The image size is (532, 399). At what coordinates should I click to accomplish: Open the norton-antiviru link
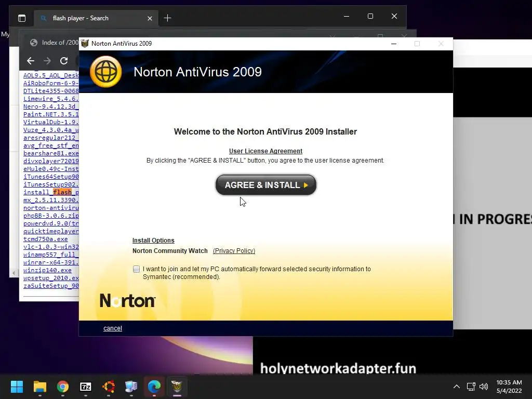click(x=51, y=208)
